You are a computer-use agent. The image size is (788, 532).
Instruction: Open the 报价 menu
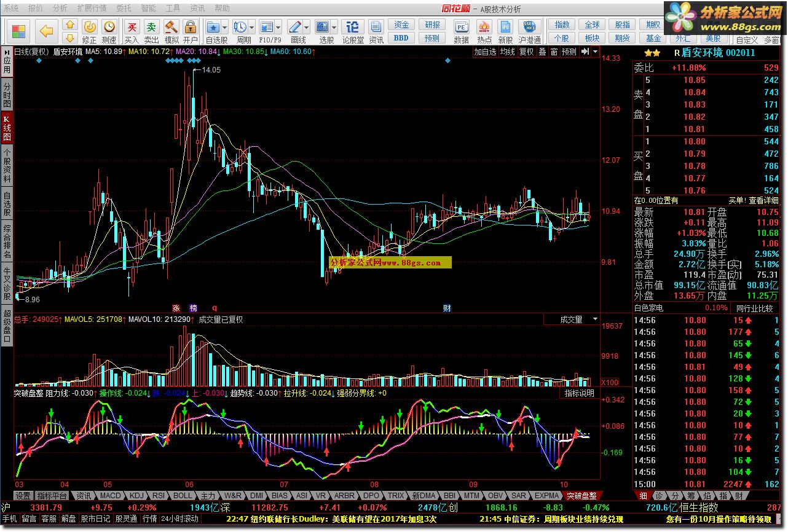36,8
